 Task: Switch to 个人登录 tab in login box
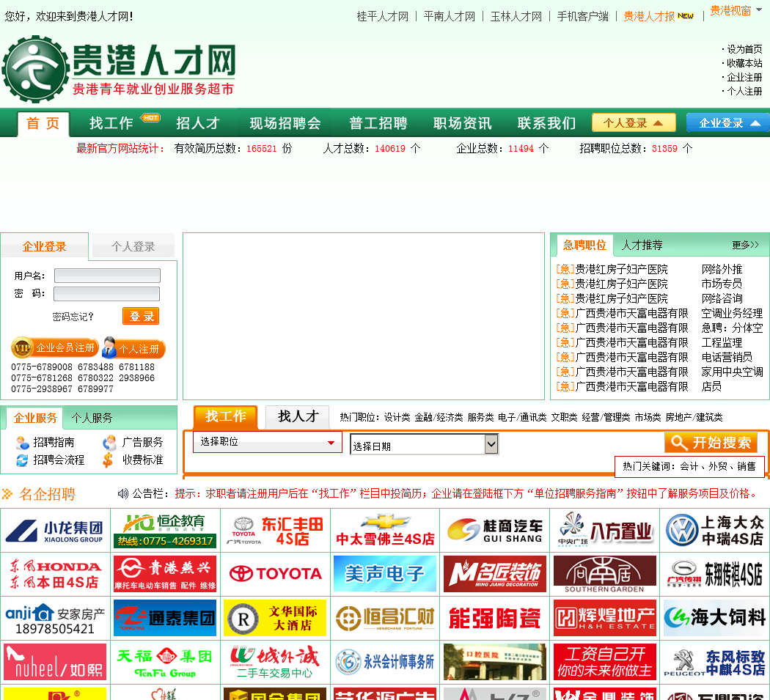[x=133, y=246]
